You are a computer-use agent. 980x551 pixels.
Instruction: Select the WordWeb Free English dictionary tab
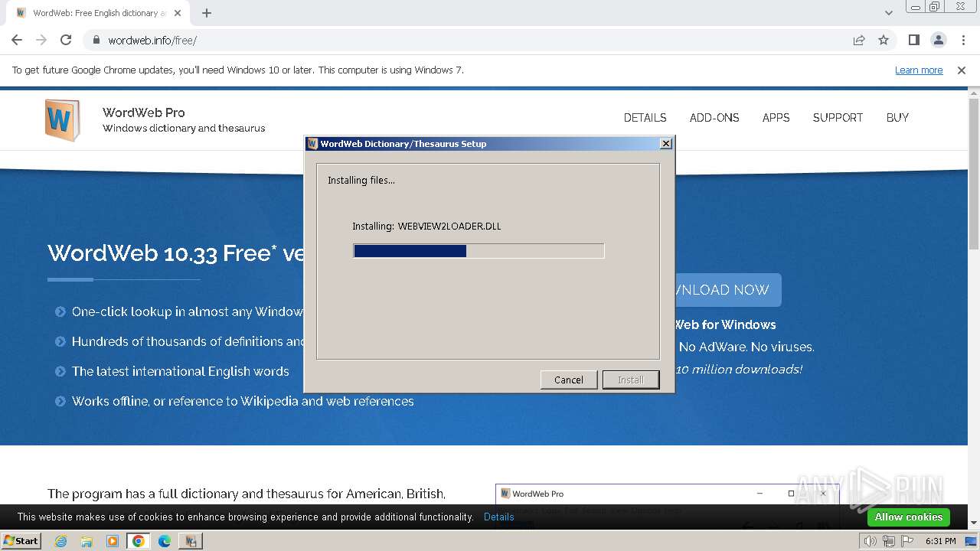pos(100,13)
